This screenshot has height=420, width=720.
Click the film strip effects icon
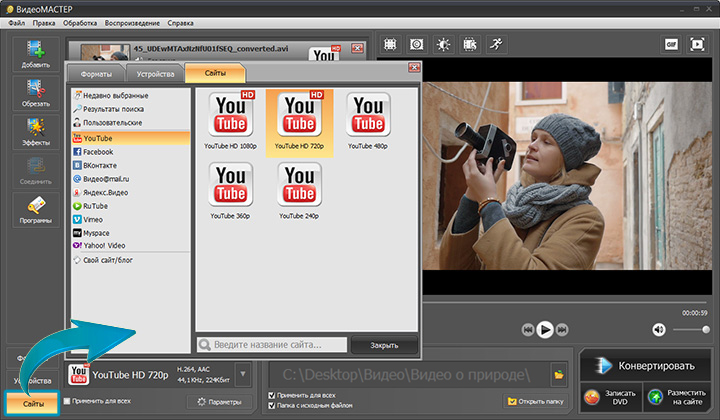[470, 45]
